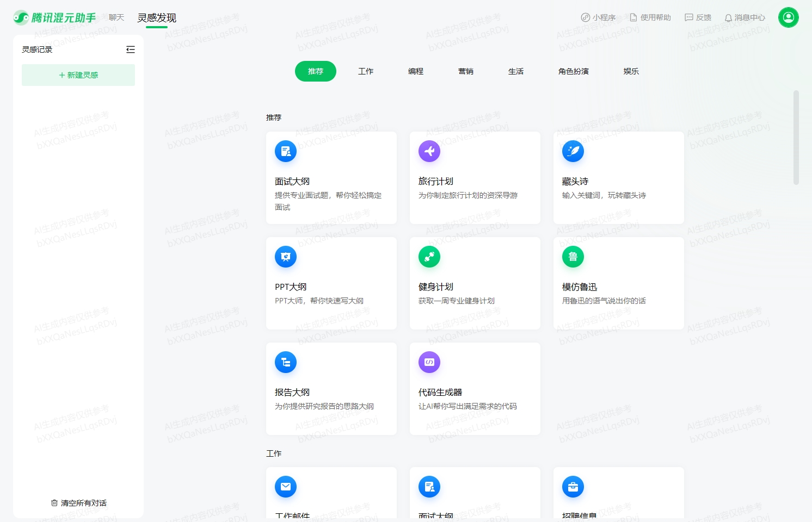Click the 新建灵感 button
Screen dimensions: 812x522
(78, 75)
